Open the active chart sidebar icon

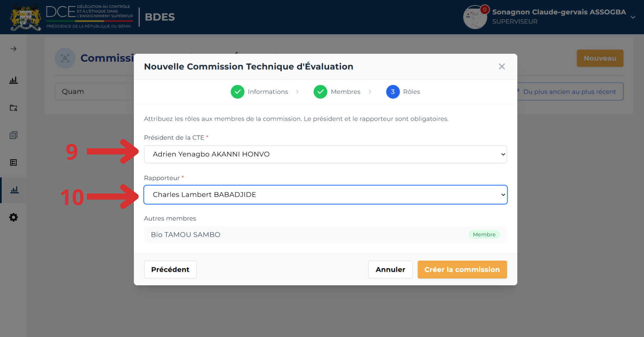(x=14, y=190)
